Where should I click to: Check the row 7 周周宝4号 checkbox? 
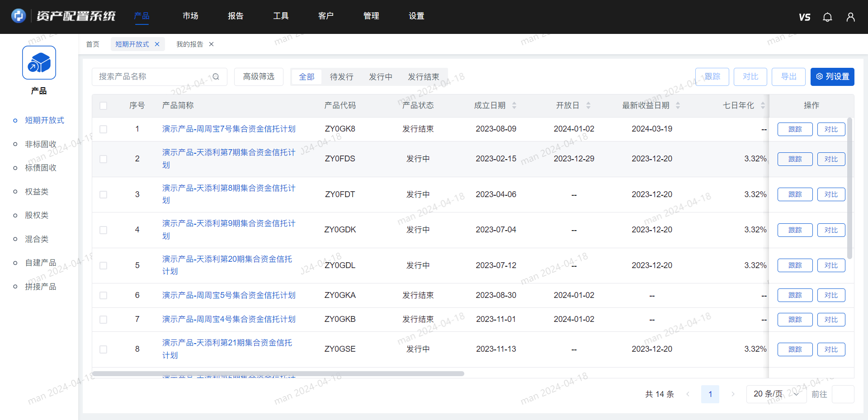[104, 320]
